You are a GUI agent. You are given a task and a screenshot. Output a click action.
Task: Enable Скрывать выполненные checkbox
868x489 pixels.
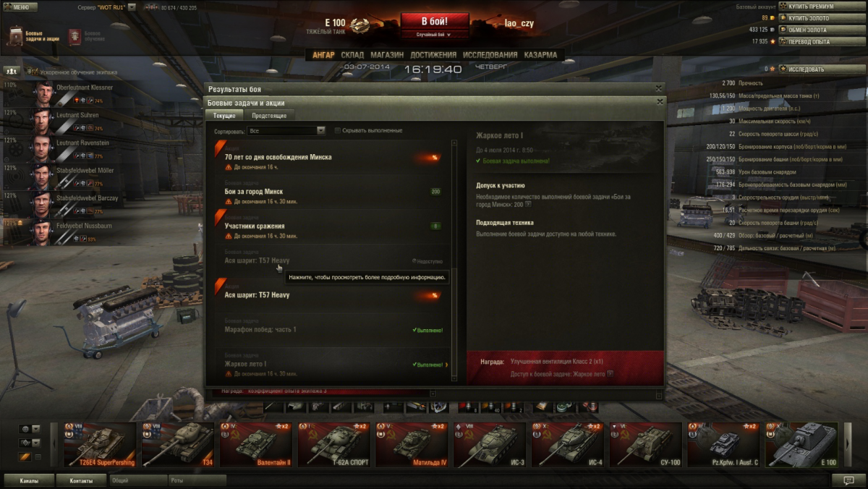338,131
